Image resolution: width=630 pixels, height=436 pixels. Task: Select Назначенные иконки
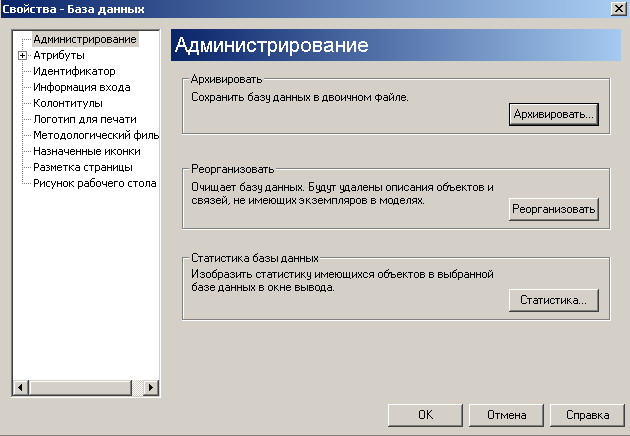87,151
